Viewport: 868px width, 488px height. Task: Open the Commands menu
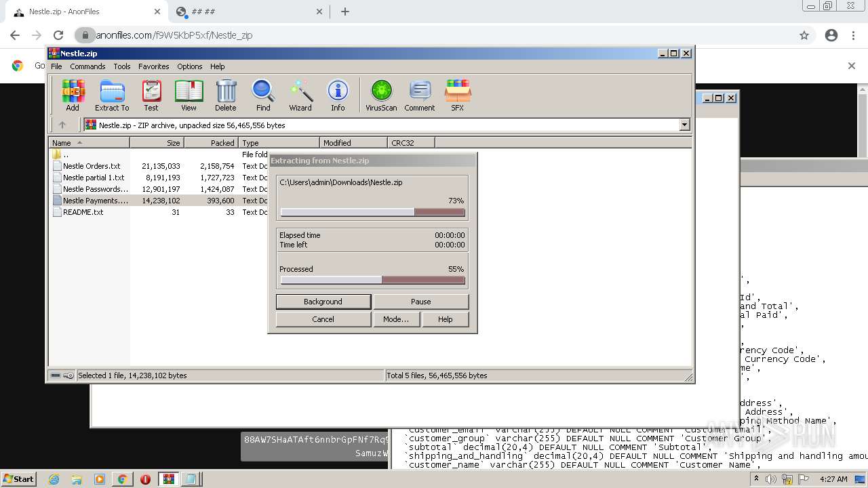coord(87,66)
